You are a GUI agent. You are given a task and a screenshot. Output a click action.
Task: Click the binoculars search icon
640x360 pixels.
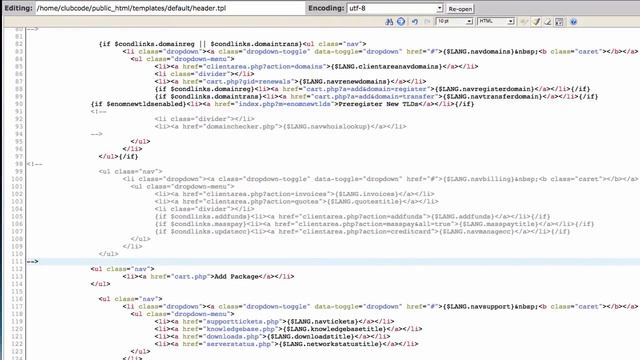[389, 22]
